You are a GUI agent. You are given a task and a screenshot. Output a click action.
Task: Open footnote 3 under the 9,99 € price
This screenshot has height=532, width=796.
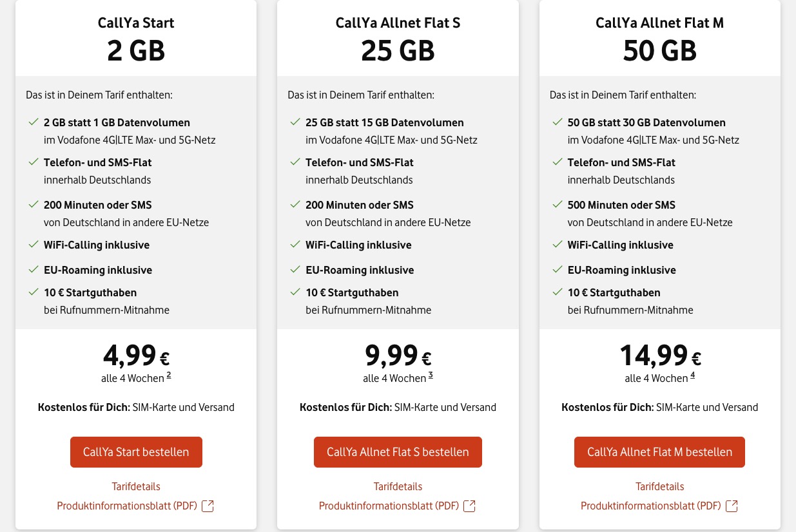click(x=431, y=375)
